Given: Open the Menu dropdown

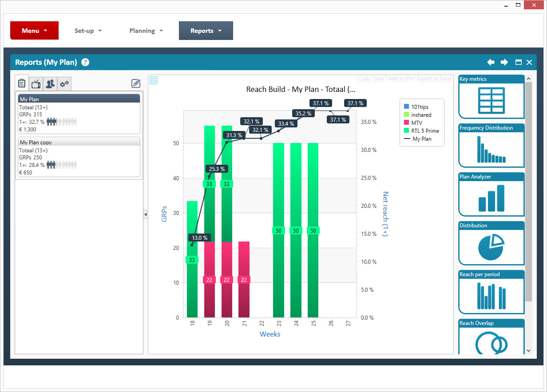Looking at the screenshot, I should pyautogui.click(x=34, y=31).
